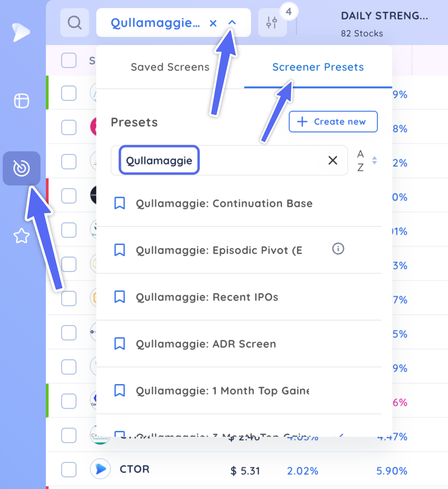The height and width of the screenshot is (489, 448).
Task: Open the filter sliders icon
Action: click(x=272, y=23)
